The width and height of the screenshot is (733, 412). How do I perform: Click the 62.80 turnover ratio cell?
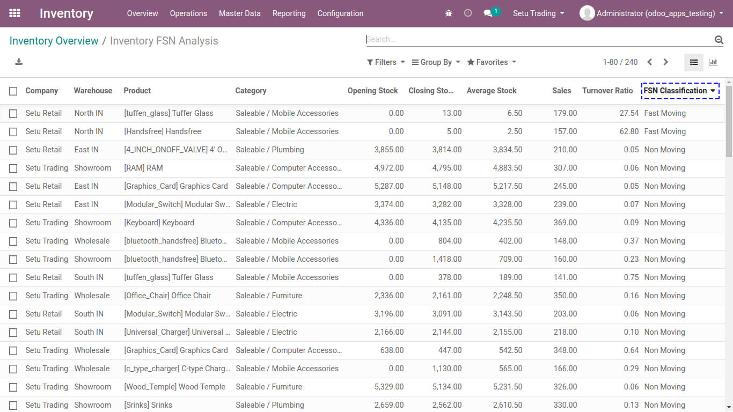[629, 131]
